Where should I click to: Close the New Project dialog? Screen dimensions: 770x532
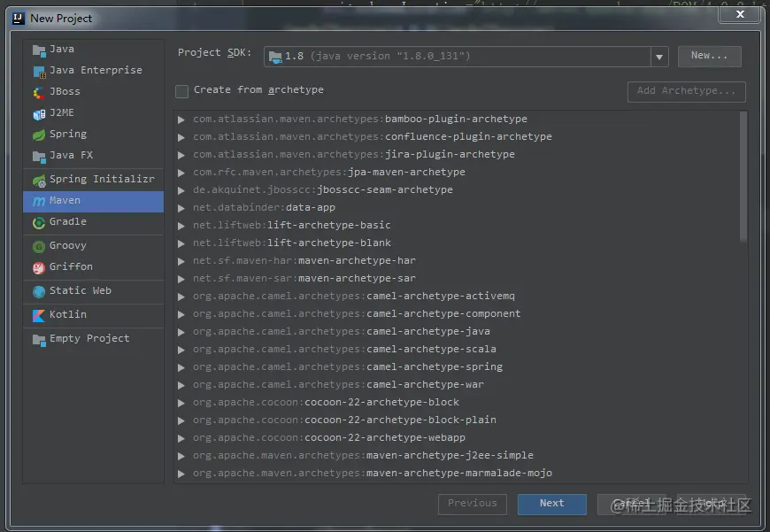pyautogui.click(x=740, y=14)
